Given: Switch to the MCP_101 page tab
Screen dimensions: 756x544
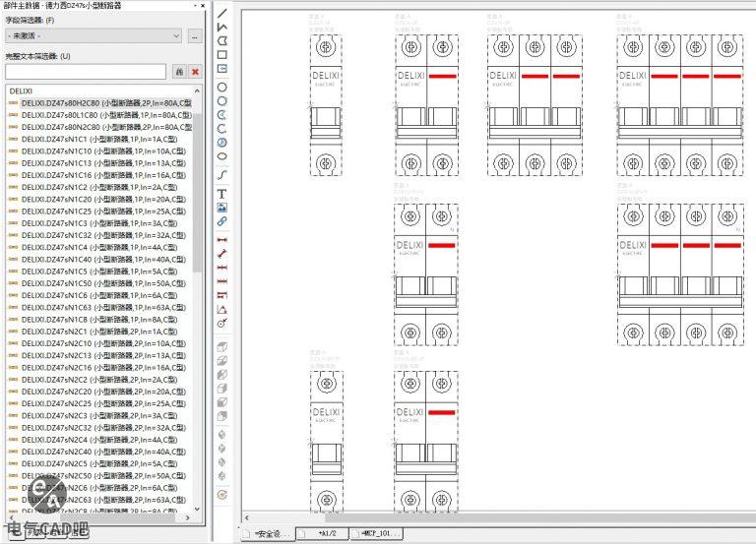Looking at the screenshot, I should click(380, 533).
